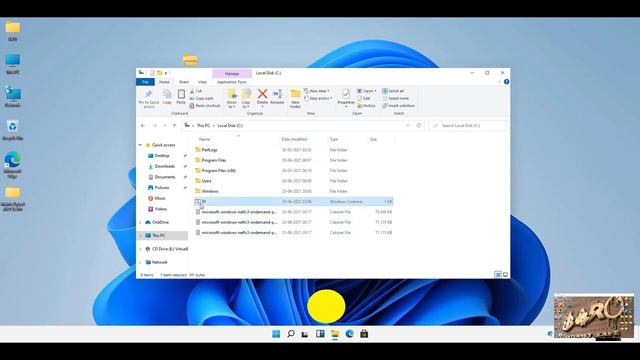Image resolution: width=640 pixels, height=360 pixels.
Task: Select the Recycle Bin desktop icon
Action: point(13,131)
